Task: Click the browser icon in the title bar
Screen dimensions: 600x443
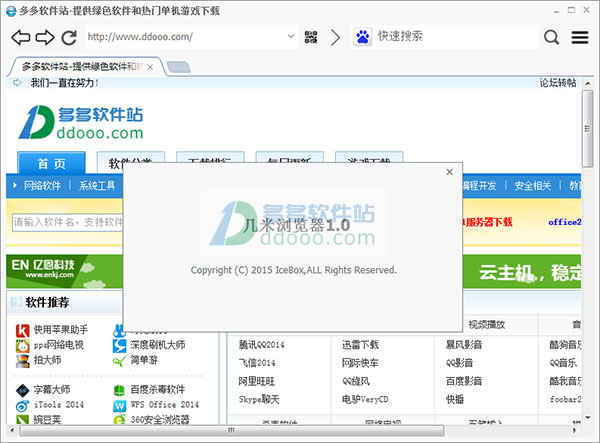Action: 11,11
